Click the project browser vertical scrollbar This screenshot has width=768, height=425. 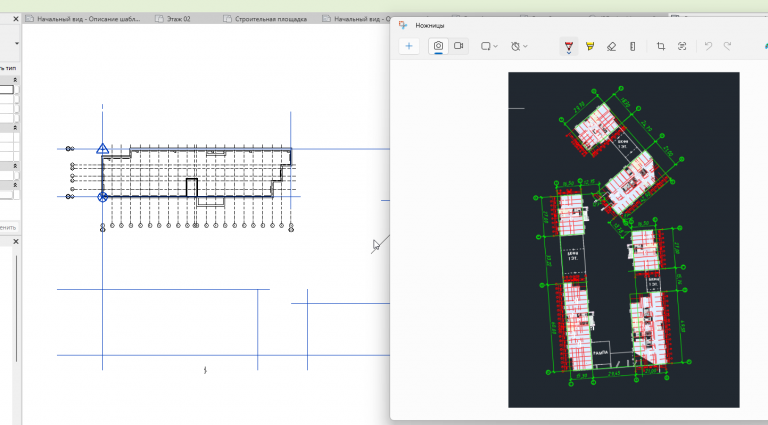(x=17, y=308)
